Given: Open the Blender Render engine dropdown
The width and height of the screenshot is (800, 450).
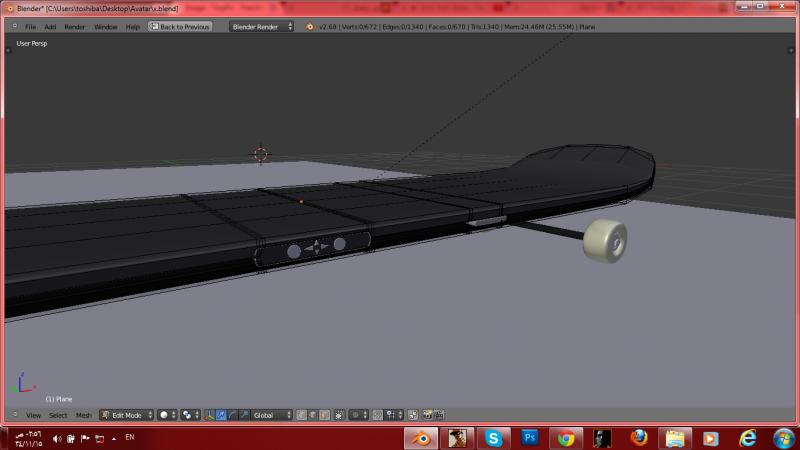Looking at the screenshot, I should pos(261,27).
